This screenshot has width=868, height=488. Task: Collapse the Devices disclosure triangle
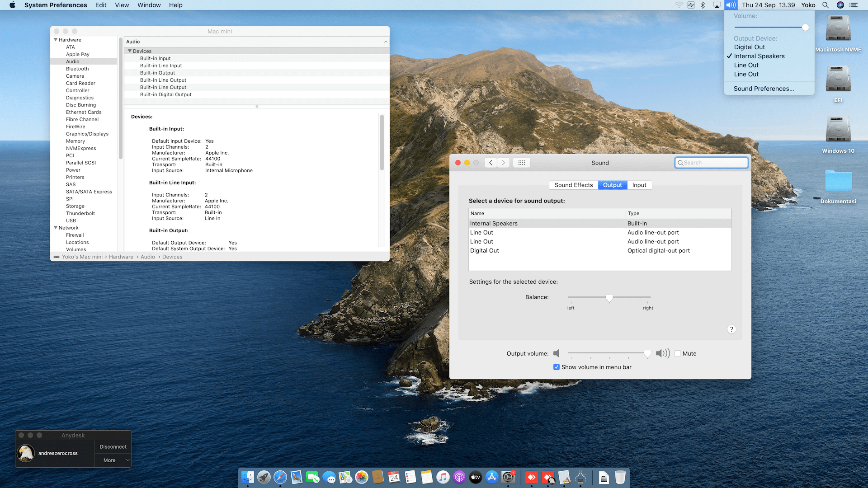coord(130,51)
